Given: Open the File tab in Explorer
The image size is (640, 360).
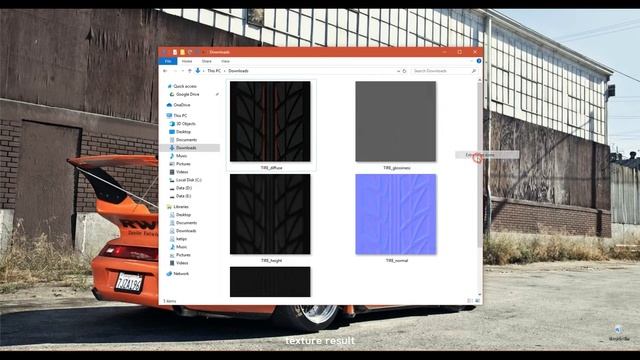Looking at the screenshot, I should [x=168, y=61].
